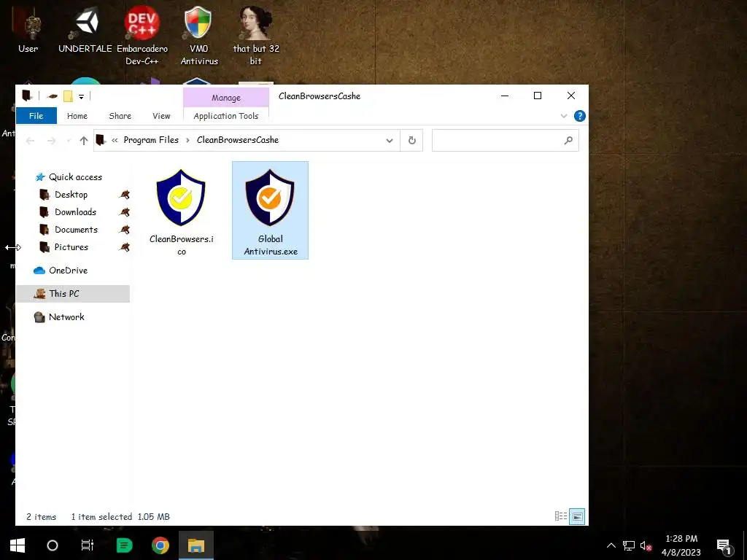Expand hidden path with double chevron
This screenshot has width=747, height=560.
115,140
